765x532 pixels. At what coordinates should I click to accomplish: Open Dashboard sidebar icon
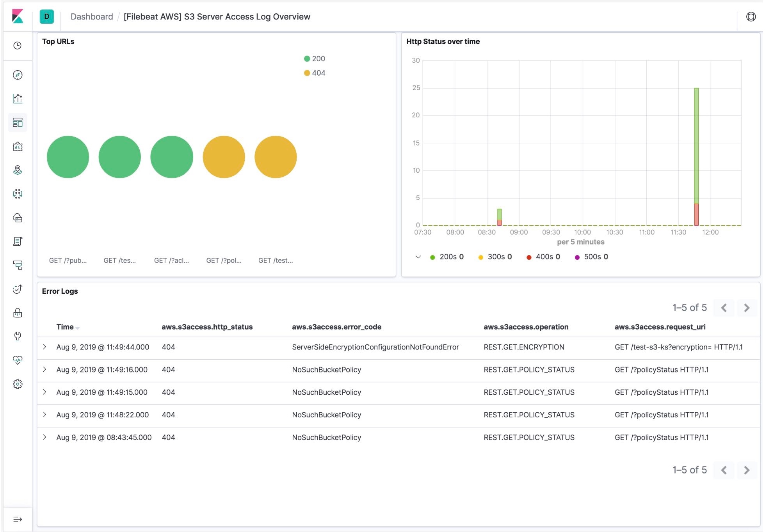click(x=18, y=122)
